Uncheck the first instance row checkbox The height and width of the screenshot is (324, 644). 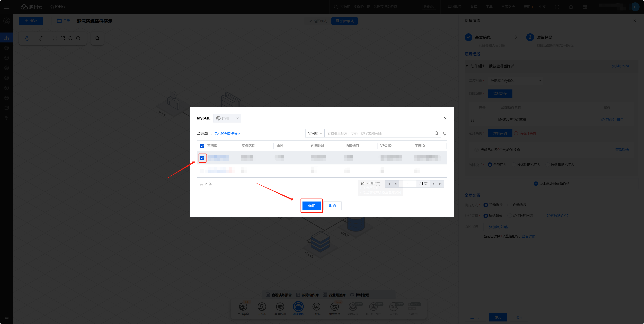pyautogui.click(x=202, y=158)
